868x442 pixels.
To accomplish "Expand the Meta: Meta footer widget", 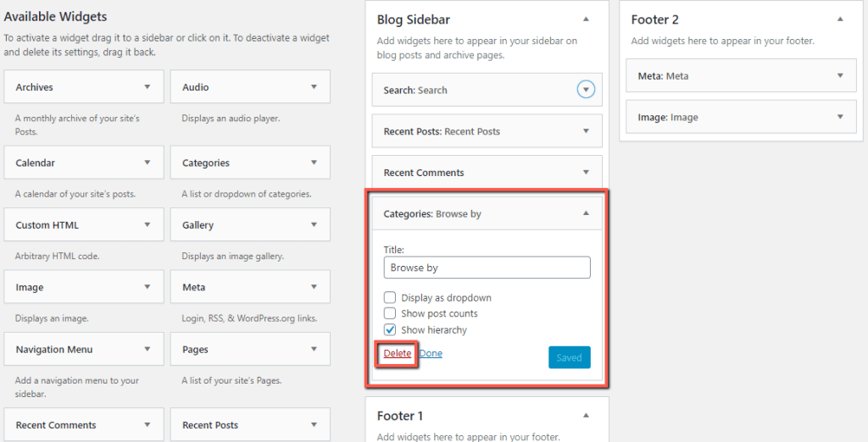I will tap(840, 76).
